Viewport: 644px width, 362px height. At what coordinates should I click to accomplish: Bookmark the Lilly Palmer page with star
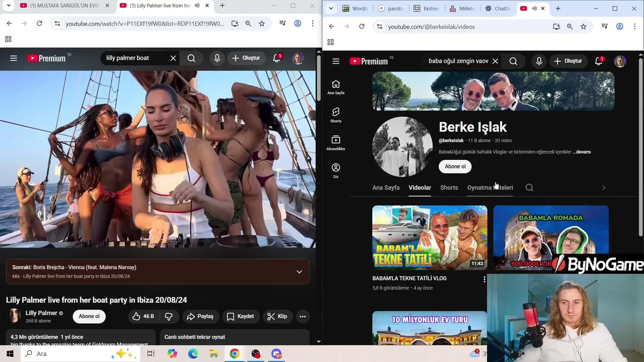click(x=262, y=24)
